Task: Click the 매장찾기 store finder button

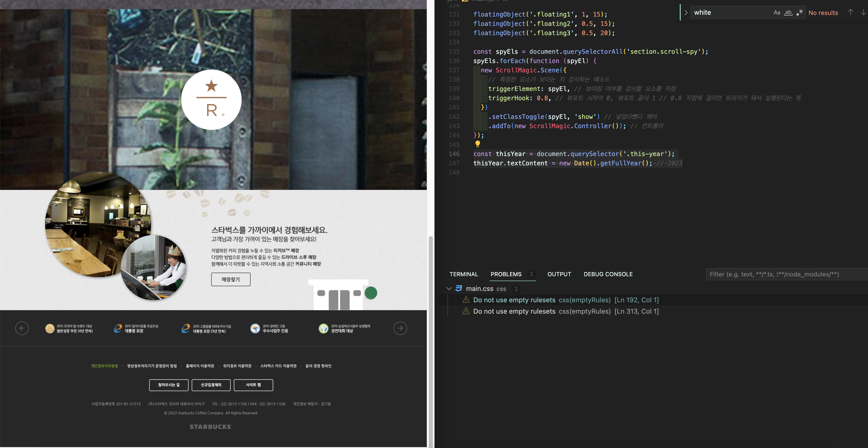Action: click(x=230, y=279)
